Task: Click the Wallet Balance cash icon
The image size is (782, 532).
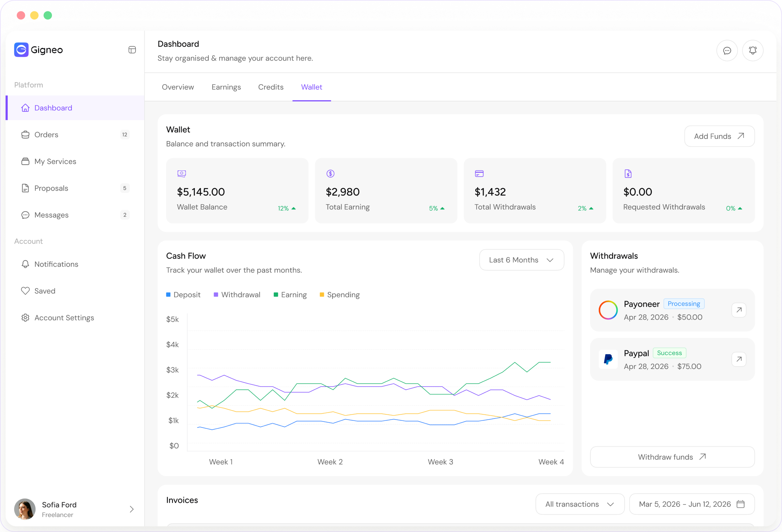Action: coord(182,174)
